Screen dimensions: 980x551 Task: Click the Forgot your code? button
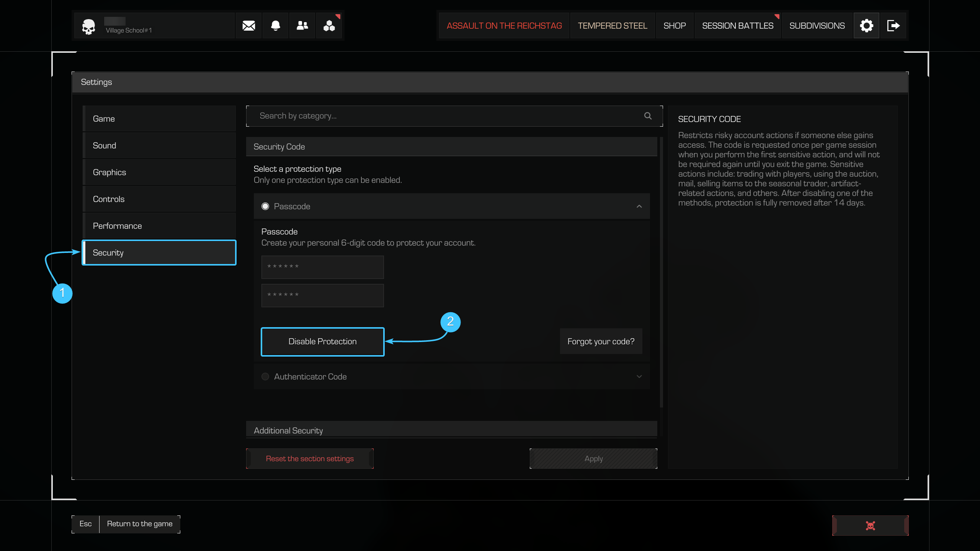[601, 341]
